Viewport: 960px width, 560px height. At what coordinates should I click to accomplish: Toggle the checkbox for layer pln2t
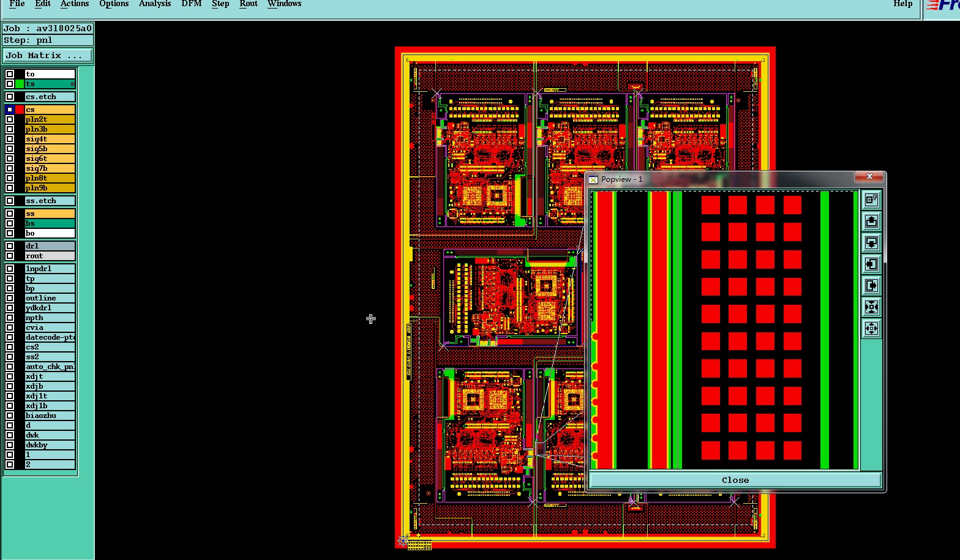[x=10, y=119]
